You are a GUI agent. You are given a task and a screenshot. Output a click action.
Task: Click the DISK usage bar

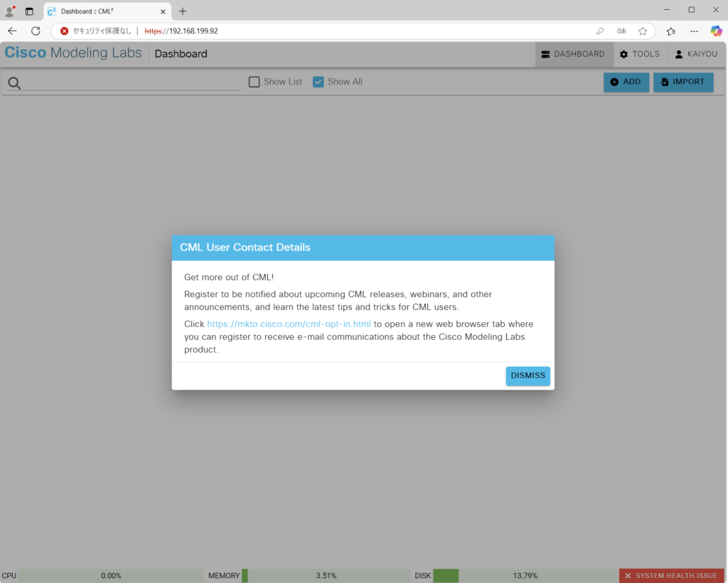(525, 576)
